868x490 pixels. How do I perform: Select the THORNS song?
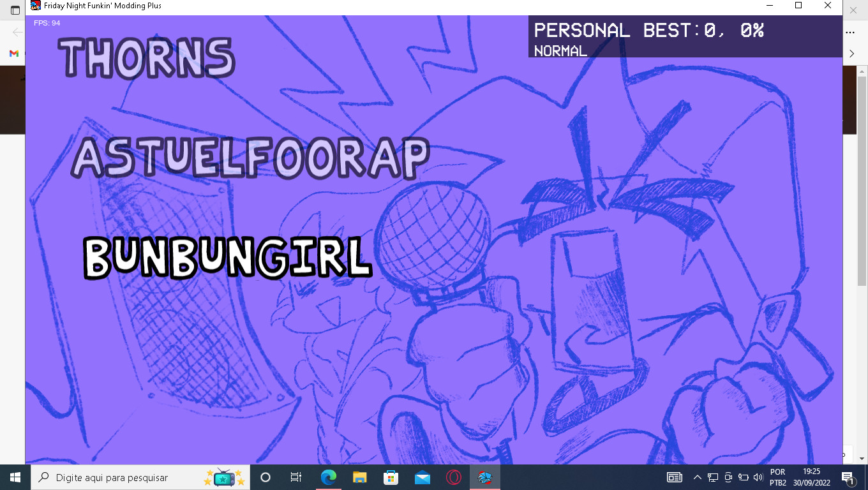point(147,58)
